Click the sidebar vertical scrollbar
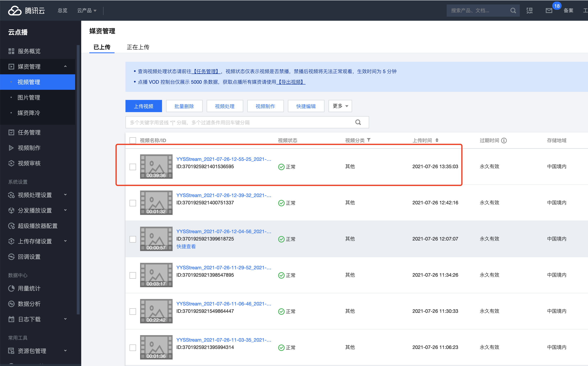 point(78,179)
